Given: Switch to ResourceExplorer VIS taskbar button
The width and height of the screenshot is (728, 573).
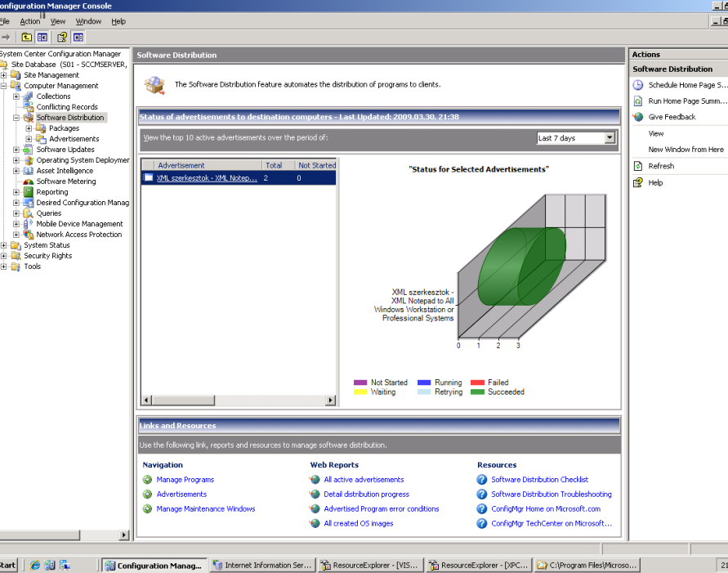Looking at the screenshot, I should pyautogui.click(x=370, y=565).
